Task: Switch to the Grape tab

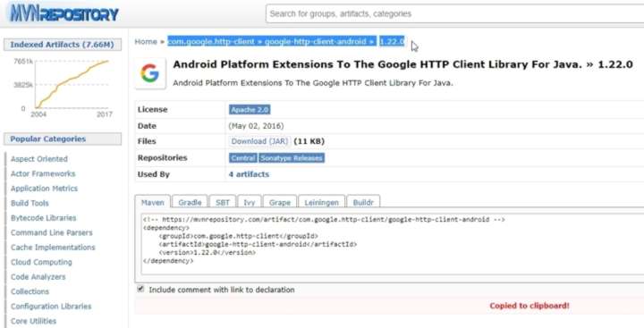Action: (280, 202)
